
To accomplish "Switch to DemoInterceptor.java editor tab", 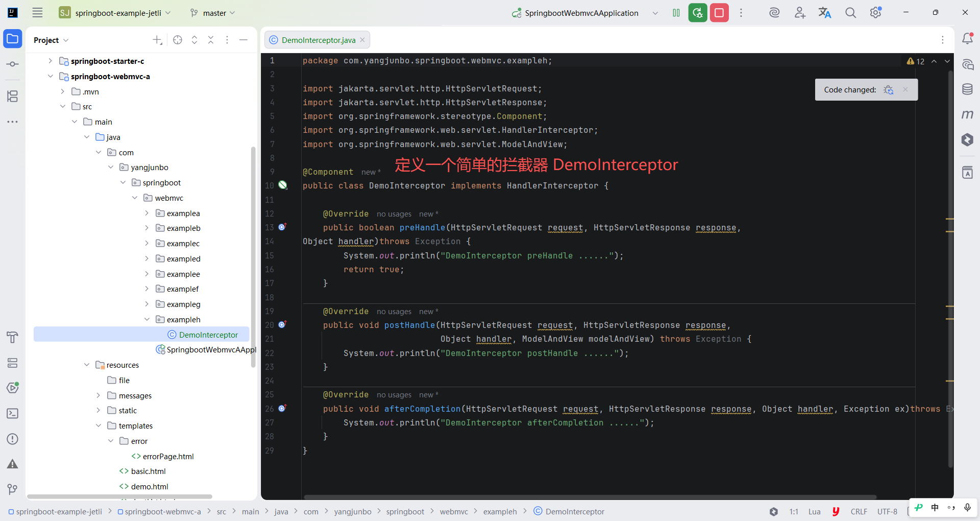I will [318, 40].
